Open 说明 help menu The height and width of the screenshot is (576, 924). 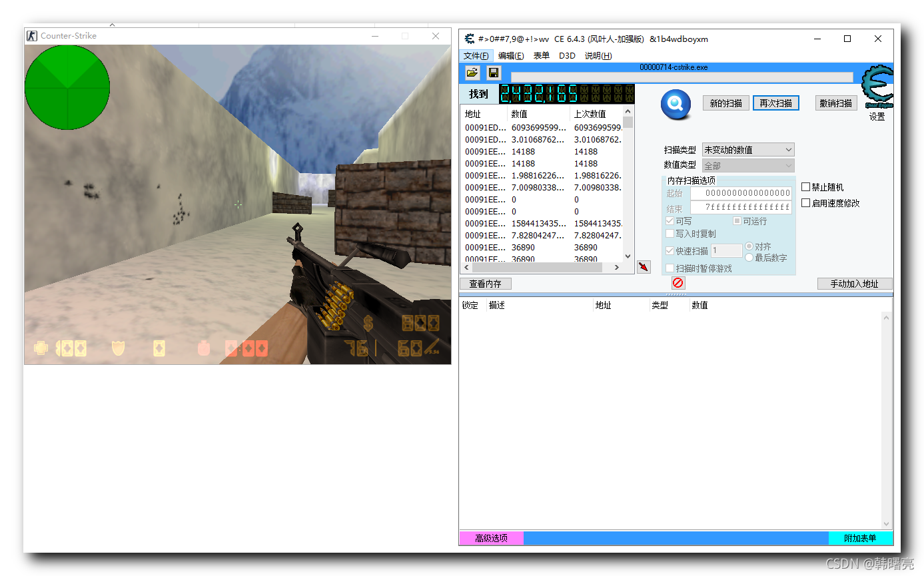598,56
